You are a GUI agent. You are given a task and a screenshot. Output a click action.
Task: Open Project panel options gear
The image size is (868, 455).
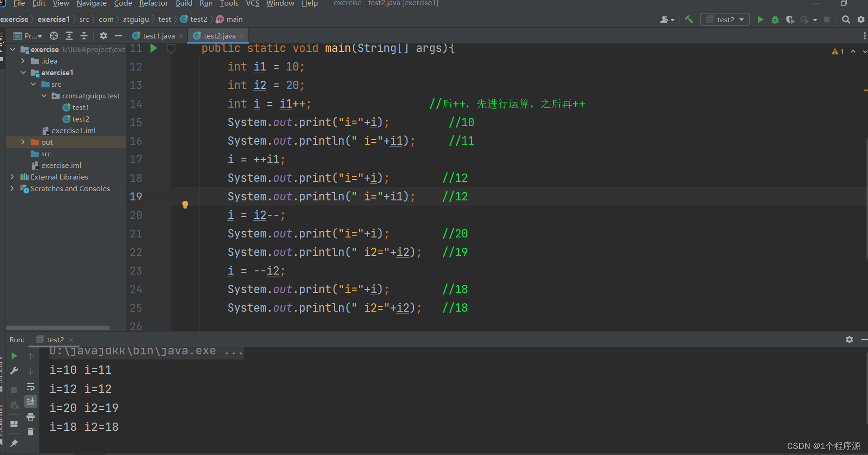[104, 36]
